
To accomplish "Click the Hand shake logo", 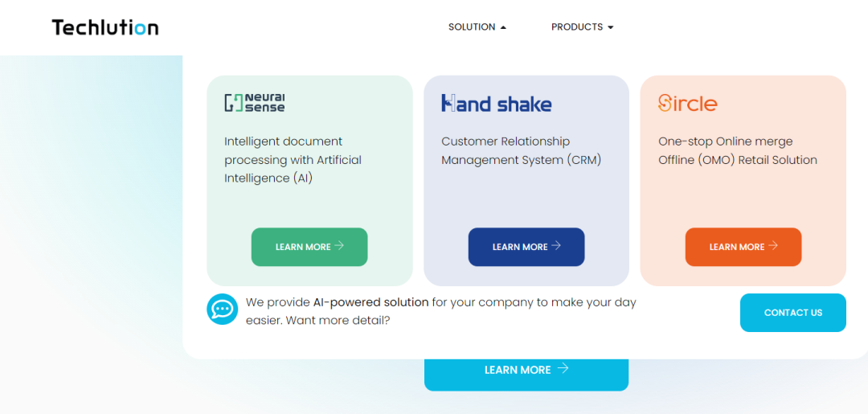I will tap(497, 104).
